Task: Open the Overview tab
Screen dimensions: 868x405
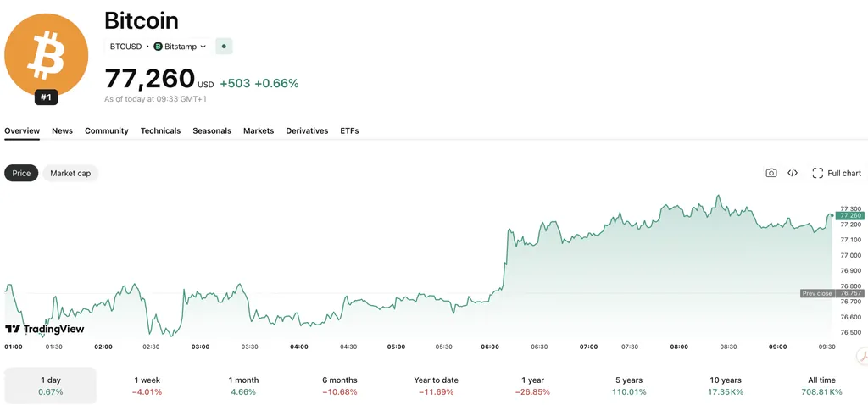Action: click(22, 131)
